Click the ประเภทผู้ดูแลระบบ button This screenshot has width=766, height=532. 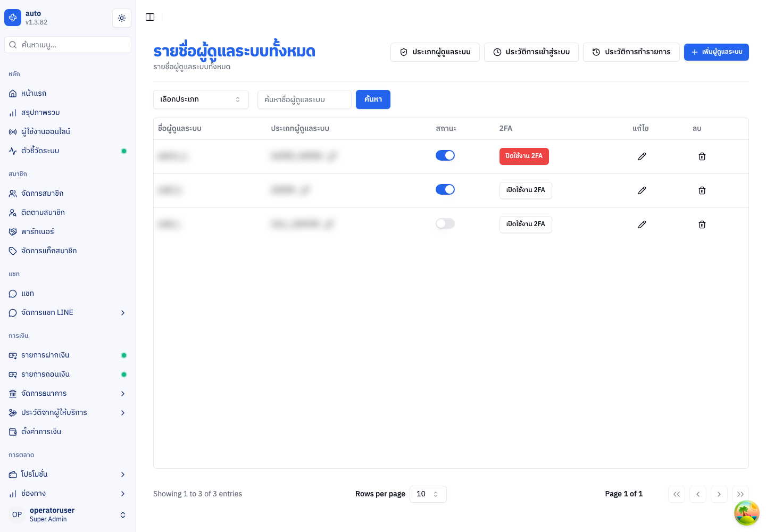435,52
